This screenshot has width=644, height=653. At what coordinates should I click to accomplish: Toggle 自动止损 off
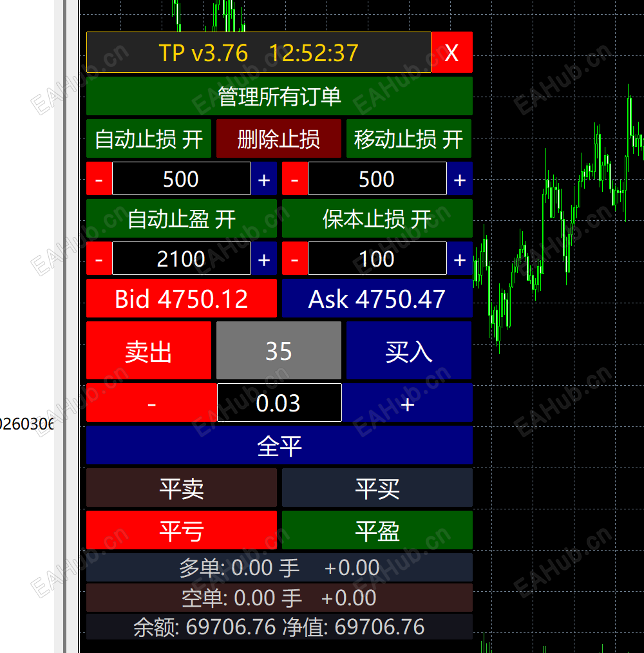coord(149,138)
